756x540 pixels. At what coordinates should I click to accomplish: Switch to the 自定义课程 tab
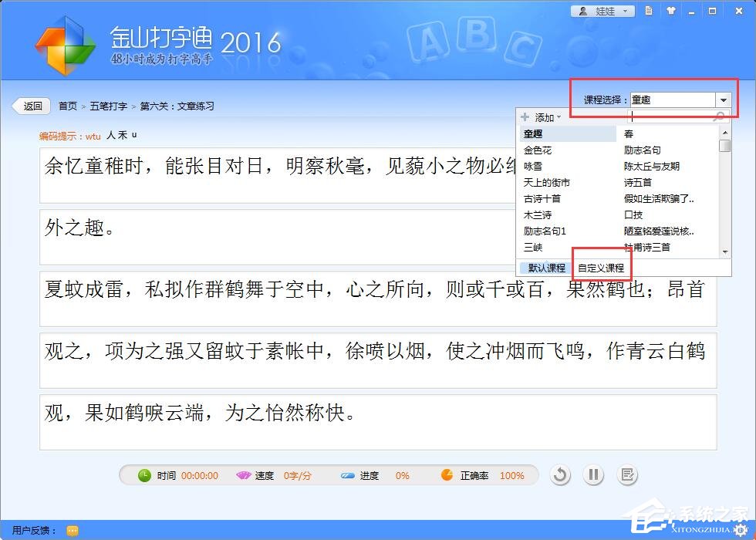click(x=601, y=266)
